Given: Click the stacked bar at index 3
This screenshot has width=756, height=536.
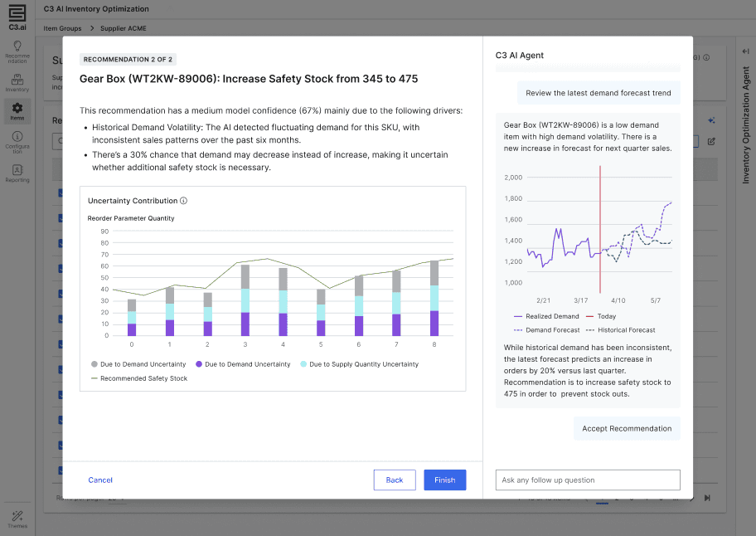Looking at the screenshot, I should (245, 300).
